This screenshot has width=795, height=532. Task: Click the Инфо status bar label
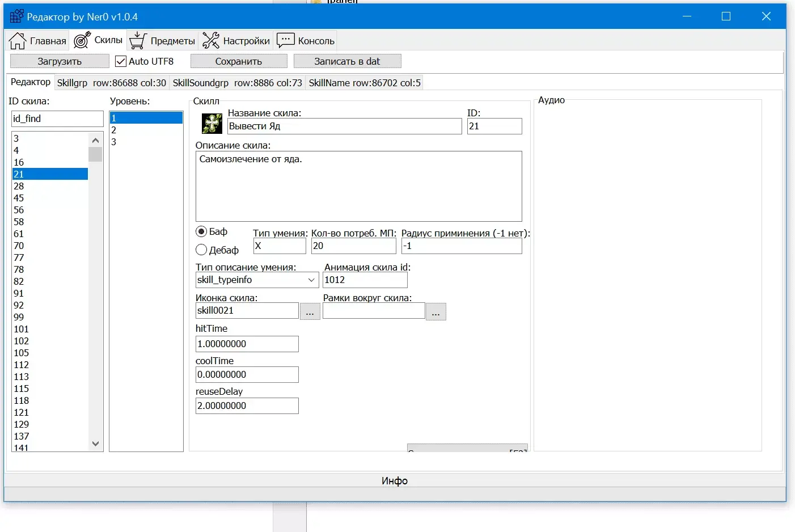(395, 481)
